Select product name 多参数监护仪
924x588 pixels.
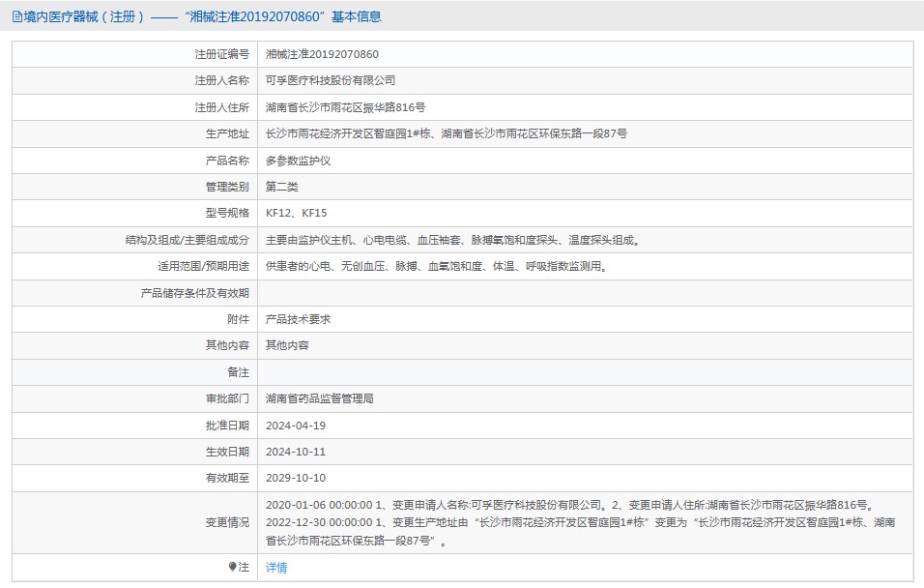point(299,161)
